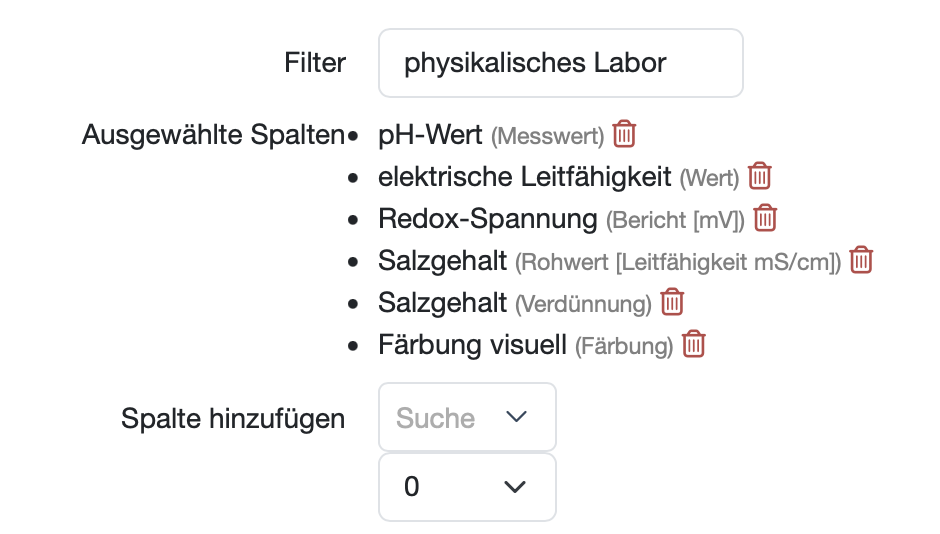Delete Salzgehalt Rohwert column using trash icon
Image resolution: width=940 pixels, height=534 pixels.
click(x=861, y=260)
